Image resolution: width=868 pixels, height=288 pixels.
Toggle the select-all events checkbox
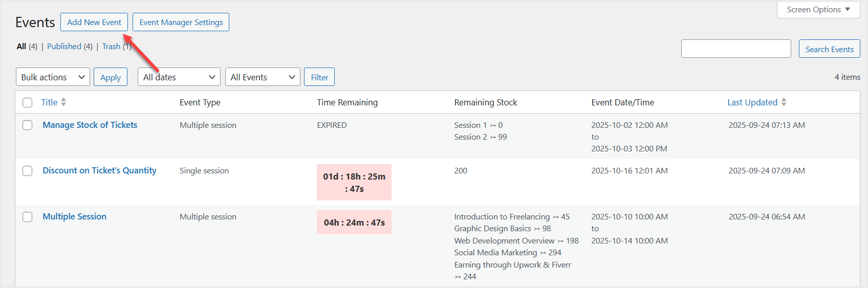click(x=28, y=103)
